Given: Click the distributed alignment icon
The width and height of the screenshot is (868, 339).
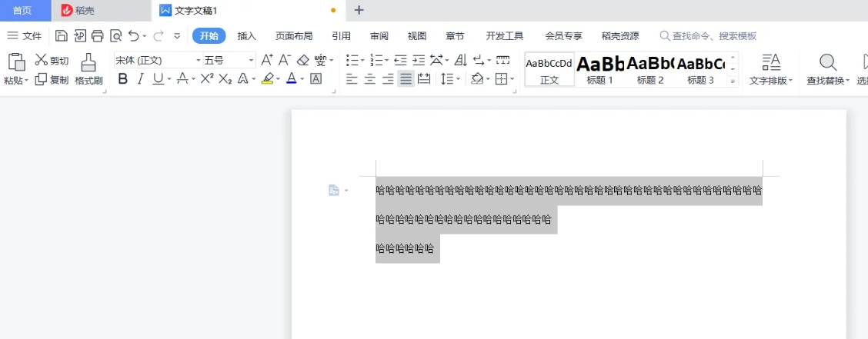Looking at the screenshot, I should point(424,79).
